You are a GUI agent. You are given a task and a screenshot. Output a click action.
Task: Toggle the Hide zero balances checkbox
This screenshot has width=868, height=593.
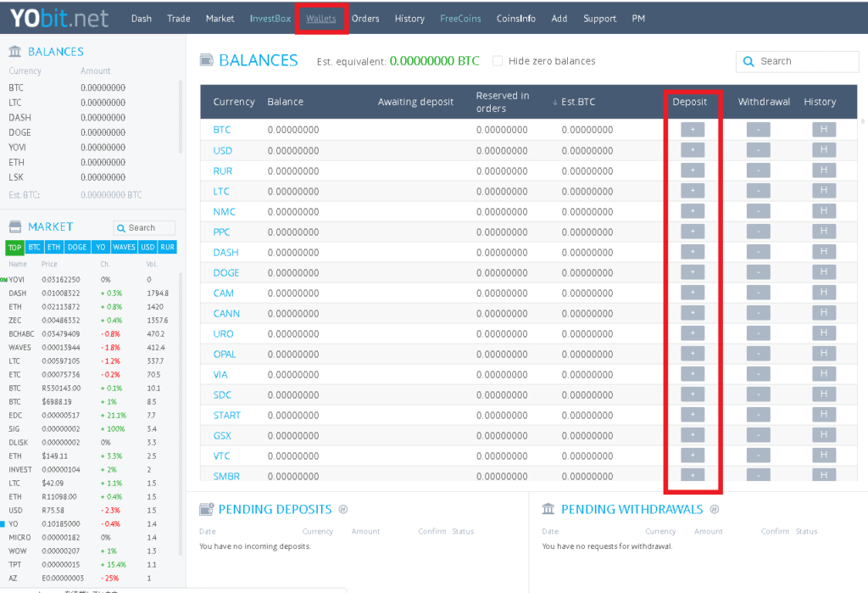(498, 61)
